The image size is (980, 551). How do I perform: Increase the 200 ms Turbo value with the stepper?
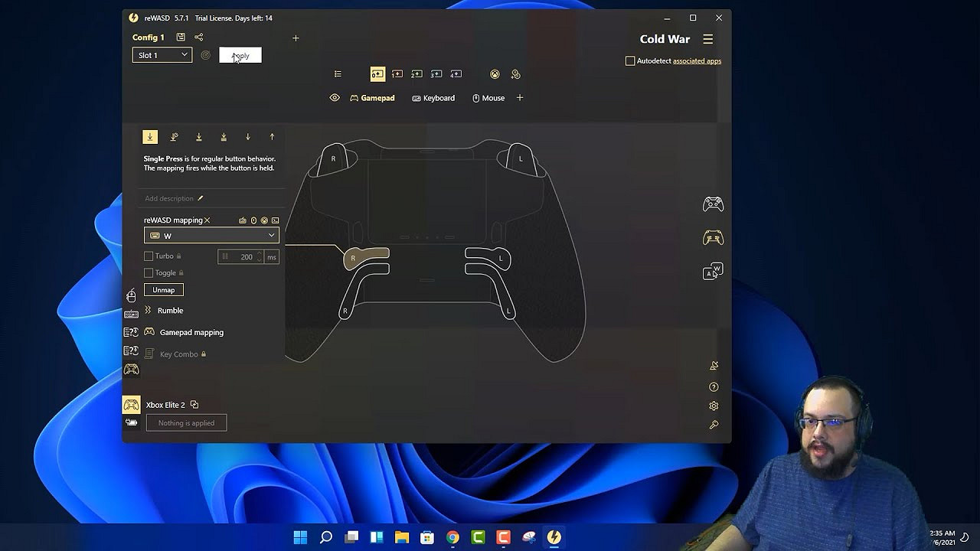click(x=259, y=253)
